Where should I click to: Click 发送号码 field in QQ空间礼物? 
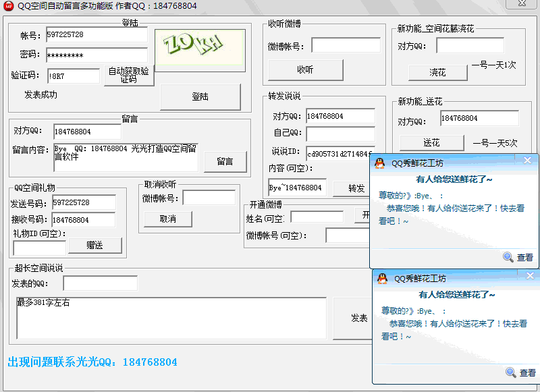tap(84, 202)
